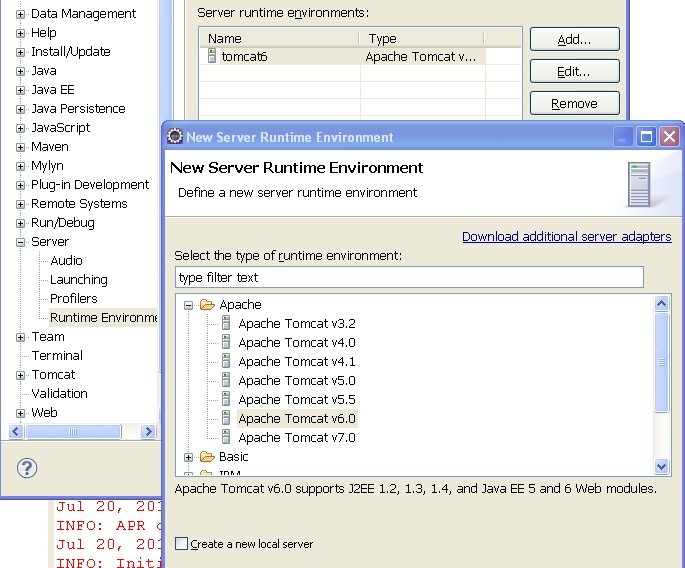
Task: Open the Launching preferences page
Action: pyautogui.click(x=79, y=280)
